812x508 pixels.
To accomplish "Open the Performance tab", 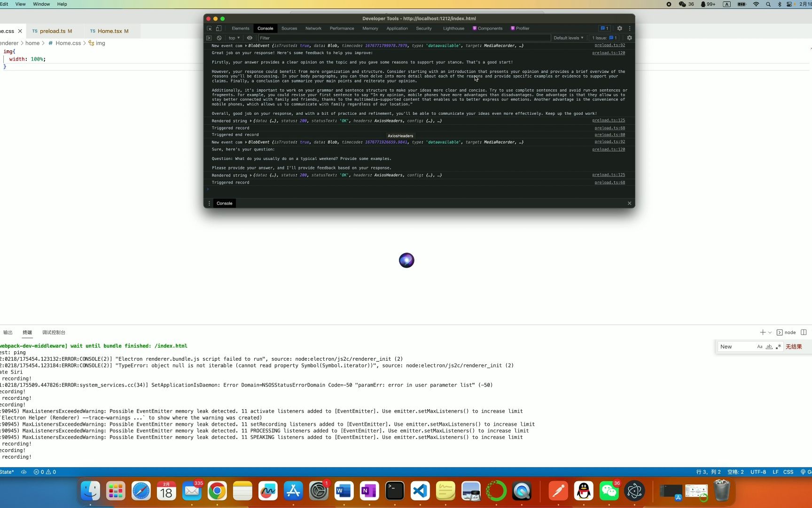I will (342, 28).
